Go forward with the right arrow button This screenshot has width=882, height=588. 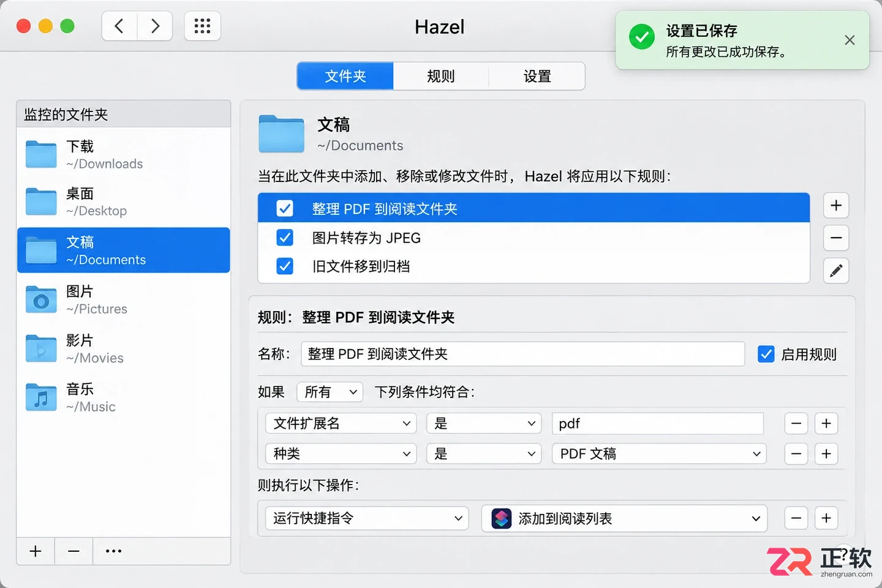[x=155, y=26]
